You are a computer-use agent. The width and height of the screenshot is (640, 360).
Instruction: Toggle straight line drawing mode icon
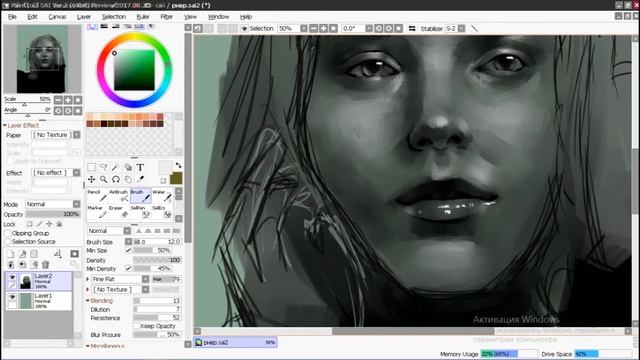click(474, 29)
